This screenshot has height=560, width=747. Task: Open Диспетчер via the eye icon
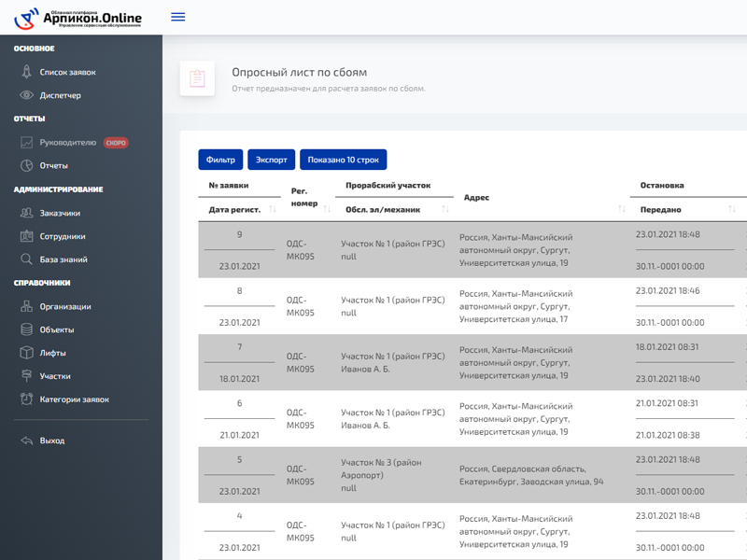tap(27, 95)
